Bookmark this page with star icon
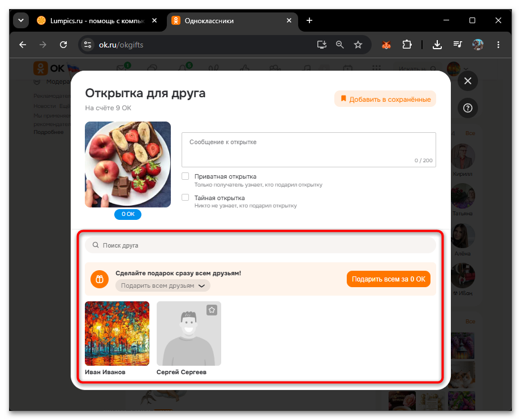The height and width of the screenshot is (420, 521). (358, 45)
